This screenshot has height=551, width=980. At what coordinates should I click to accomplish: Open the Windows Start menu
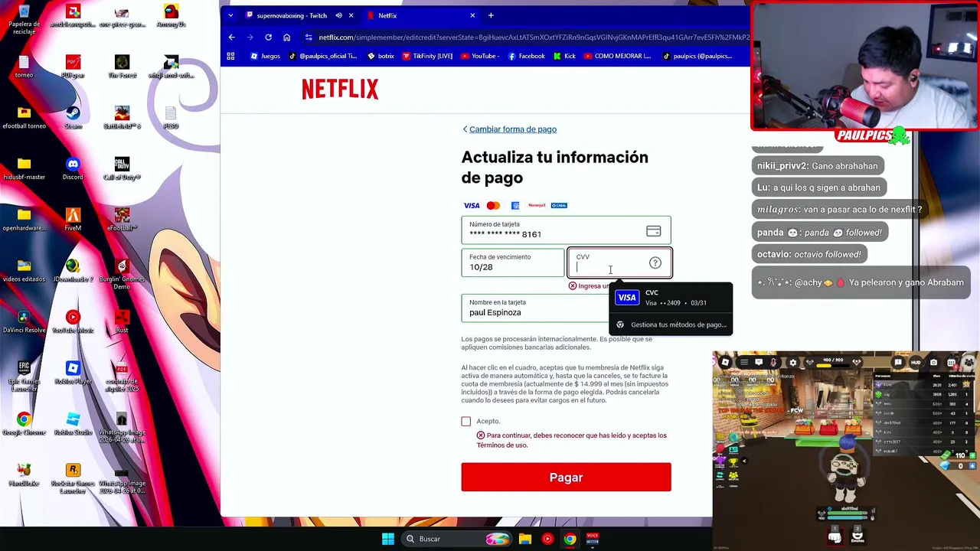coord(388,539)
